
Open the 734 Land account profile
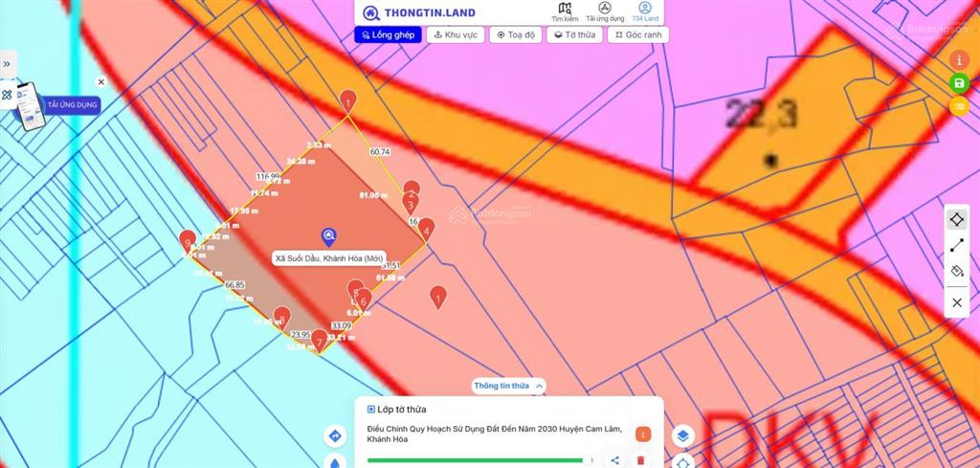(645, 11)
